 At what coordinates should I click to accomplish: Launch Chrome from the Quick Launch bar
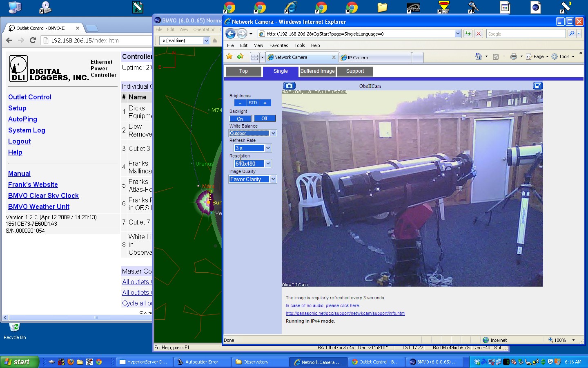99,362
